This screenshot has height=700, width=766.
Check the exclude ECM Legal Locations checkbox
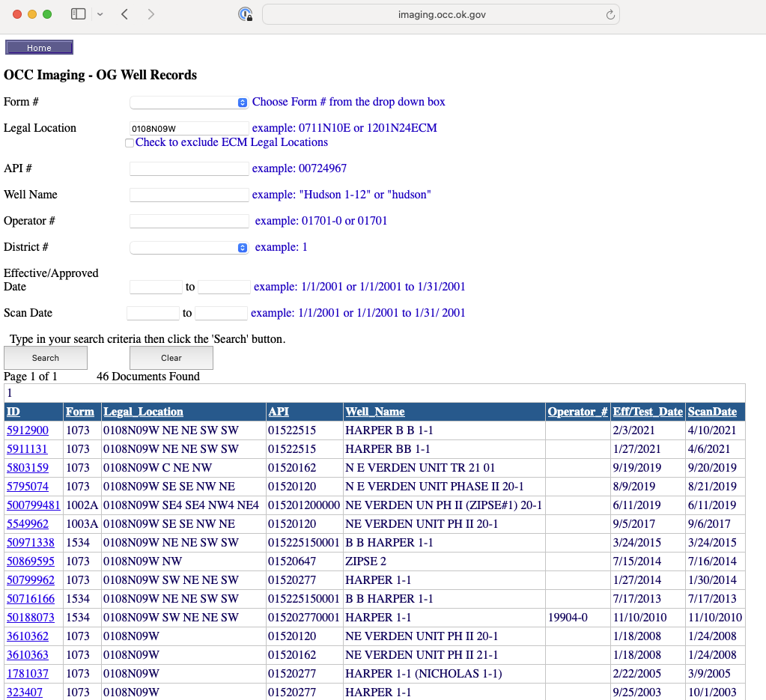pyautogui.click(x=130, y=143)
